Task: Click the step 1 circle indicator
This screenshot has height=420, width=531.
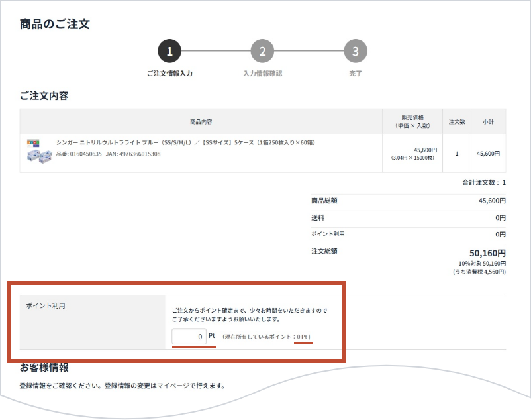Action: point(169,51)
